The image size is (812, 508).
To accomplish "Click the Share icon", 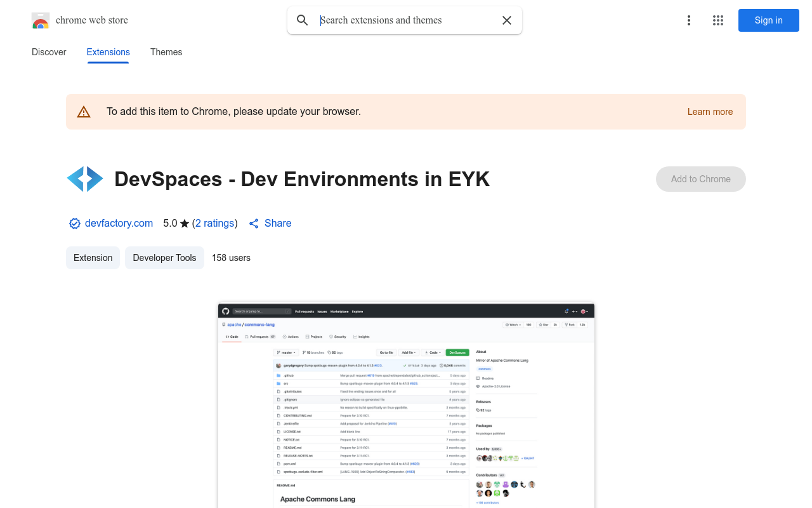I will 254,224.
